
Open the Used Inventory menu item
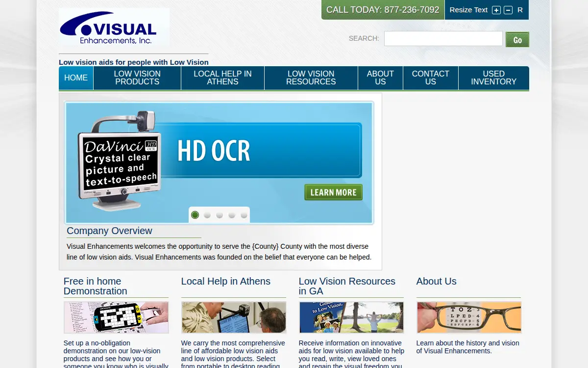[x=494, y=78]
